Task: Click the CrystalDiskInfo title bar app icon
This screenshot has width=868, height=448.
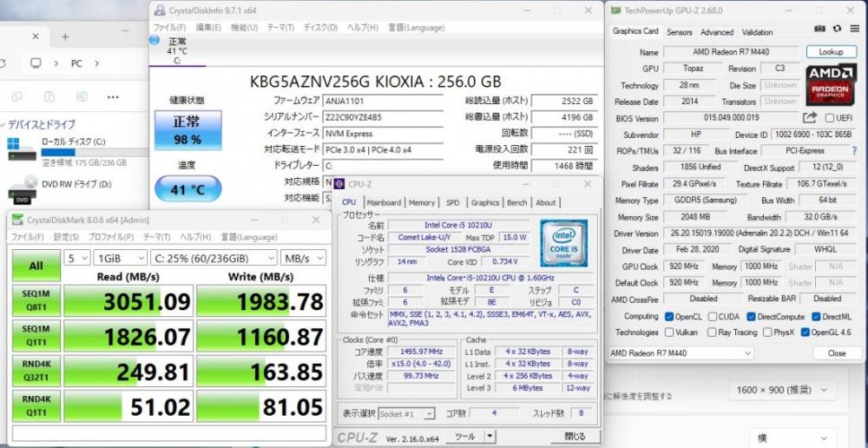Action: pos(160,10)
